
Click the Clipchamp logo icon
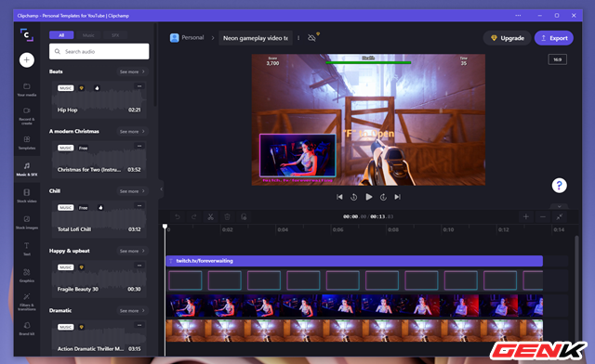(27, 35)
